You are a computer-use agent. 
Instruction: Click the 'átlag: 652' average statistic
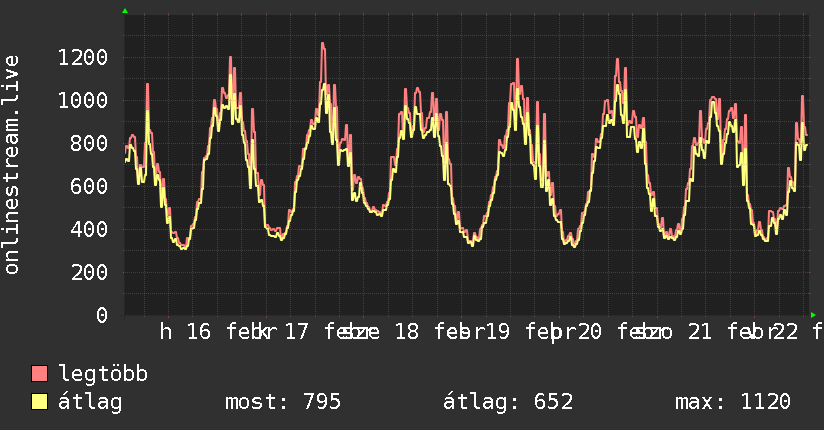click(507, 402)
